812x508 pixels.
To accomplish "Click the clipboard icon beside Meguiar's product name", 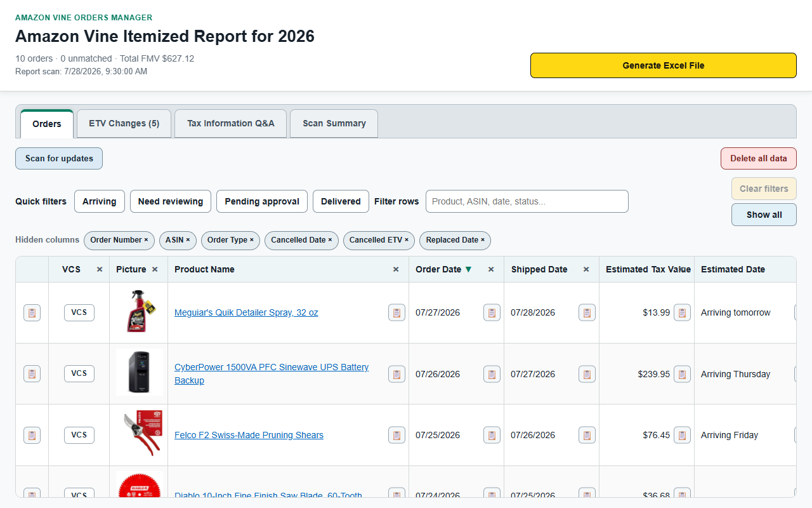I will point(396,312).
